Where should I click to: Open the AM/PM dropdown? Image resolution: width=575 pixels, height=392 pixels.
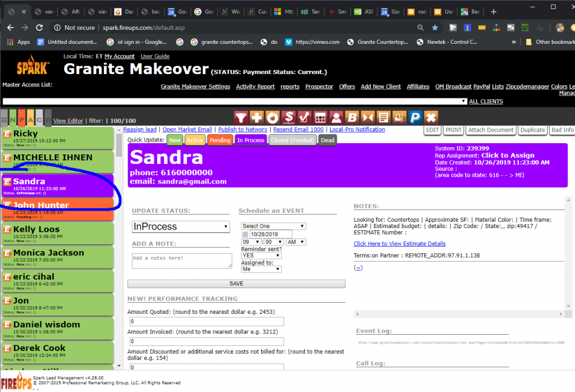(296, 242)
